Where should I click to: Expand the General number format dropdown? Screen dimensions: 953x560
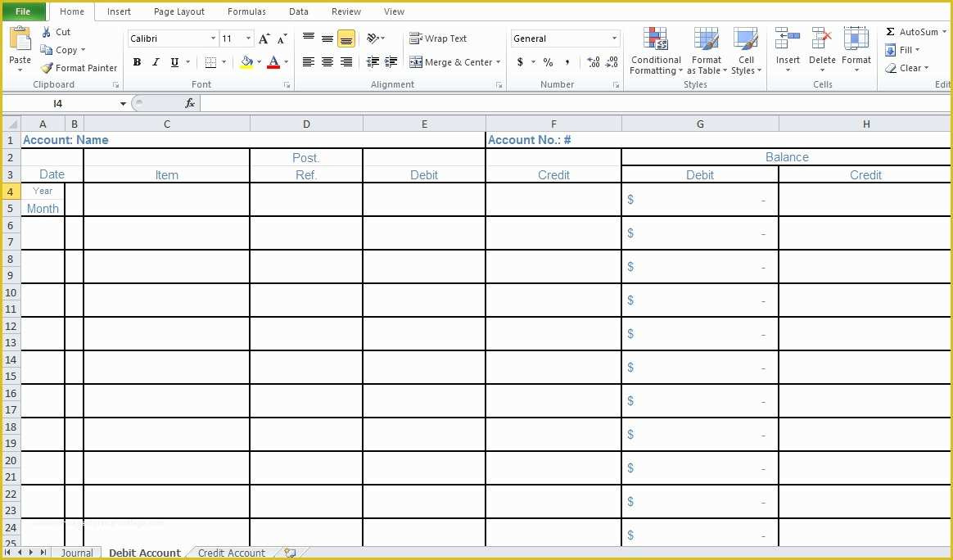614,38
